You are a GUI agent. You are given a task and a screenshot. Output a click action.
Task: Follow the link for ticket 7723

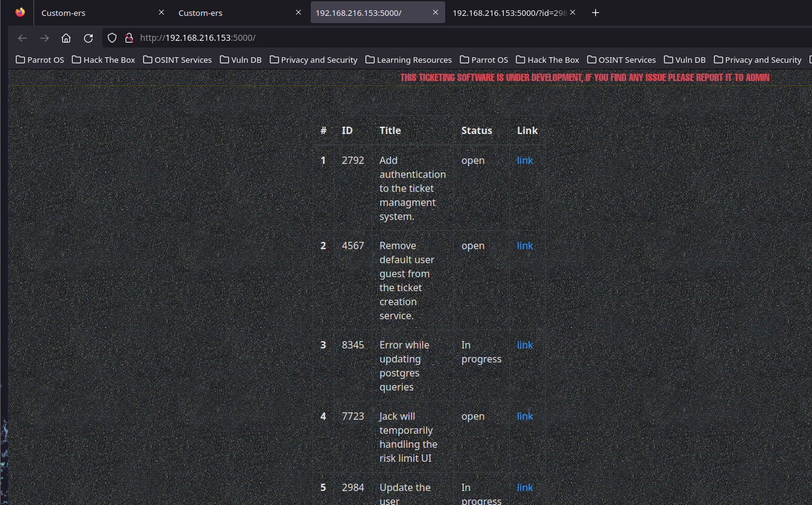pos(524,416)
